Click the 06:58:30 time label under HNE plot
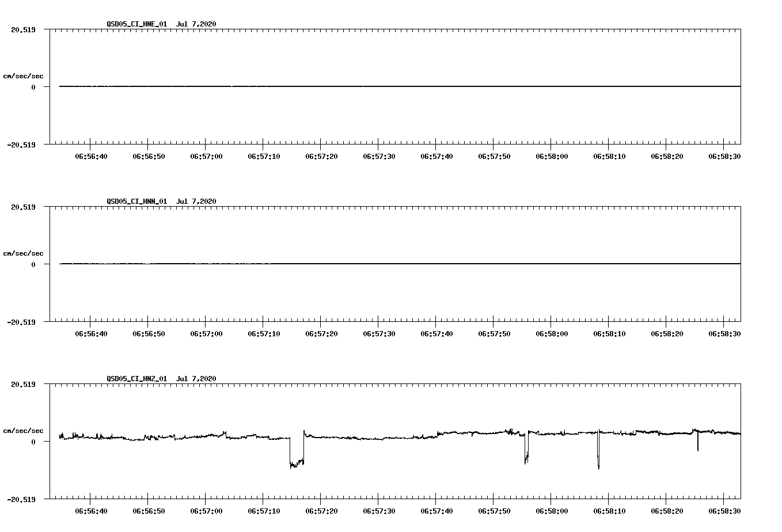The width and height of the screenshot is (782, 532). pos(724,157)
